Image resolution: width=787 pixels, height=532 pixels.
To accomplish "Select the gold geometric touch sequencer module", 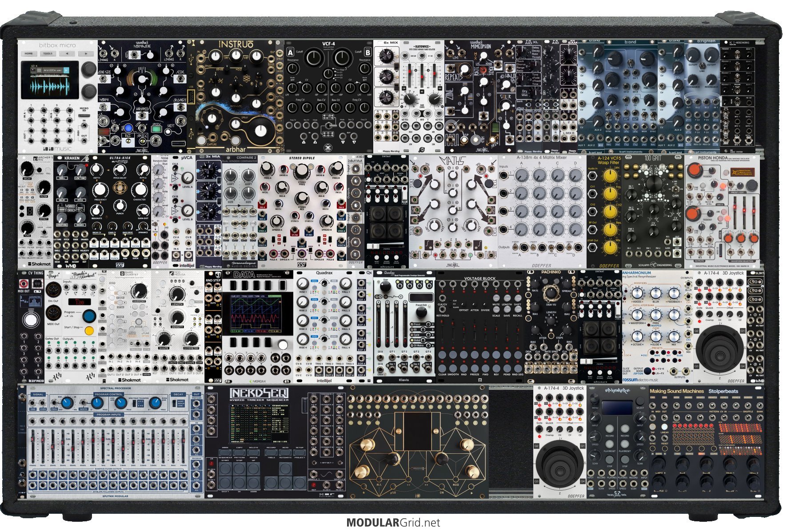I will [418, 443].
